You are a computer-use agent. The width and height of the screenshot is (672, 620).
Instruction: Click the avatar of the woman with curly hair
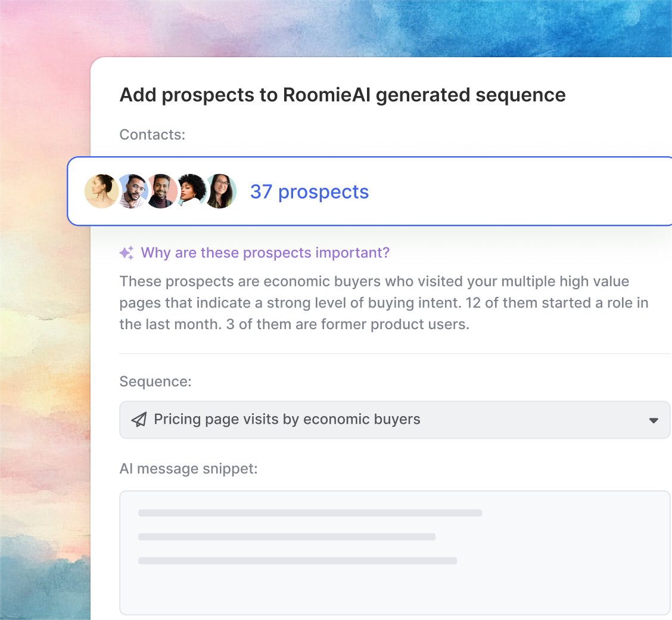[x=192, y=191]
